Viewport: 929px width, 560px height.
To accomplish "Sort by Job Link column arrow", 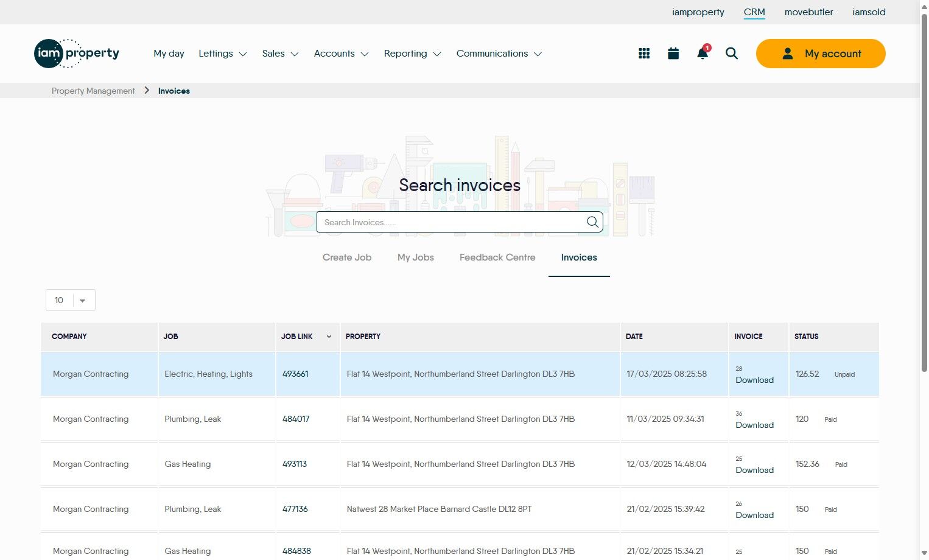I will (x=329, y=337).
